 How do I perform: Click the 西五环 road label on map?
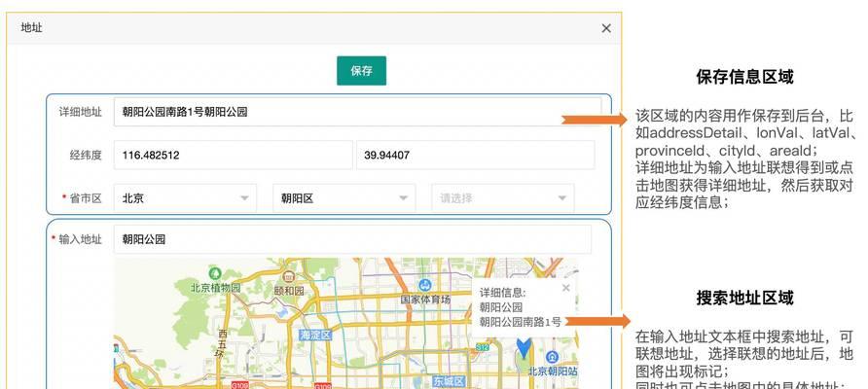223,342
